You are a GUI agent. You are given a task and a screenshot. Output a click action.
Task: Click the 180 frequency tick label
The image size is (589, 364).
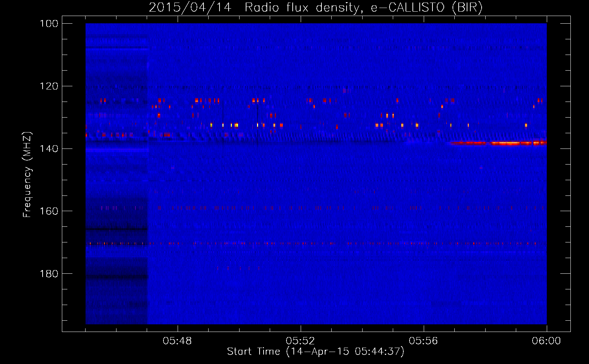click(49, 274)
